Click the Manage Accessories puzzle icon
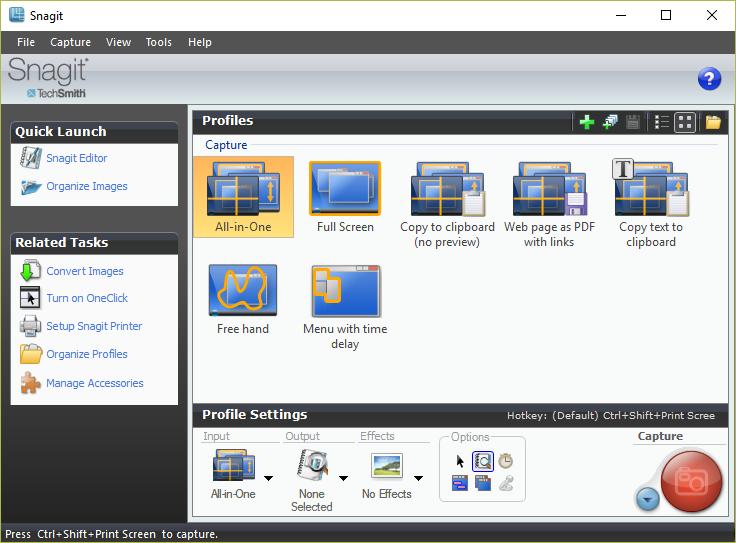 coord(31,382)
